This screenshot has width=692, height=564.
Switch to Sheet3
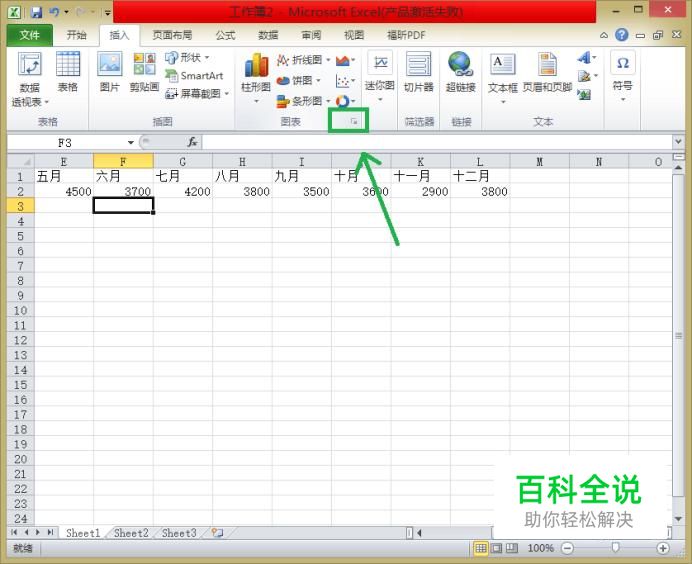[x=179, y=533]
